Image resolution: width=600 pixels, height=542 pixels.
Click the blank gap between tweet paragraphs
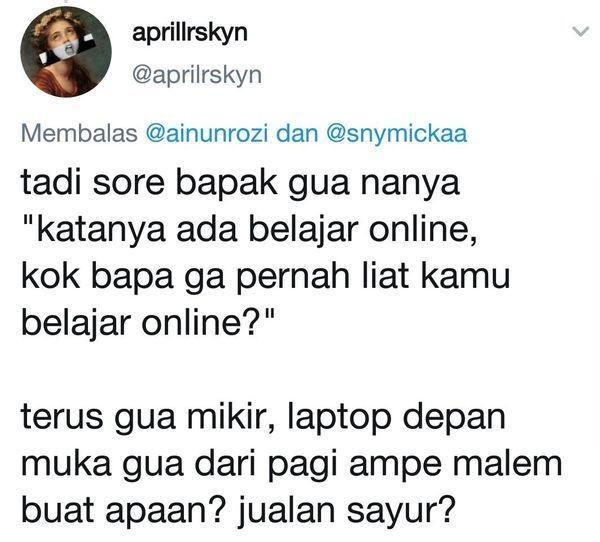[268, 369]
